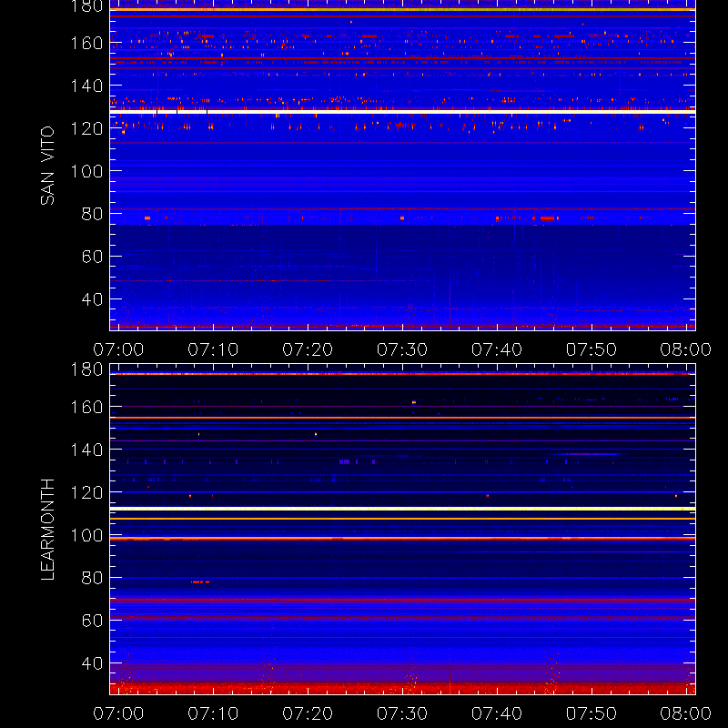This screenshot has height=728, width=728.
Task: Choose the 07:50 time label below Learmonth plot
Action: pos(591,713)
